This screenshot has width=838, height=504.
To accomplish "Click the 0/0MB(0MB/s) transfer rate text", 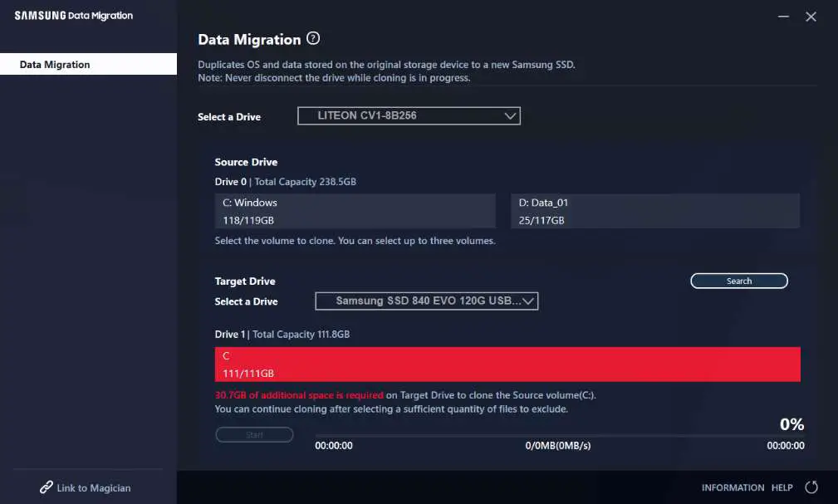I will tap(558, 445).
